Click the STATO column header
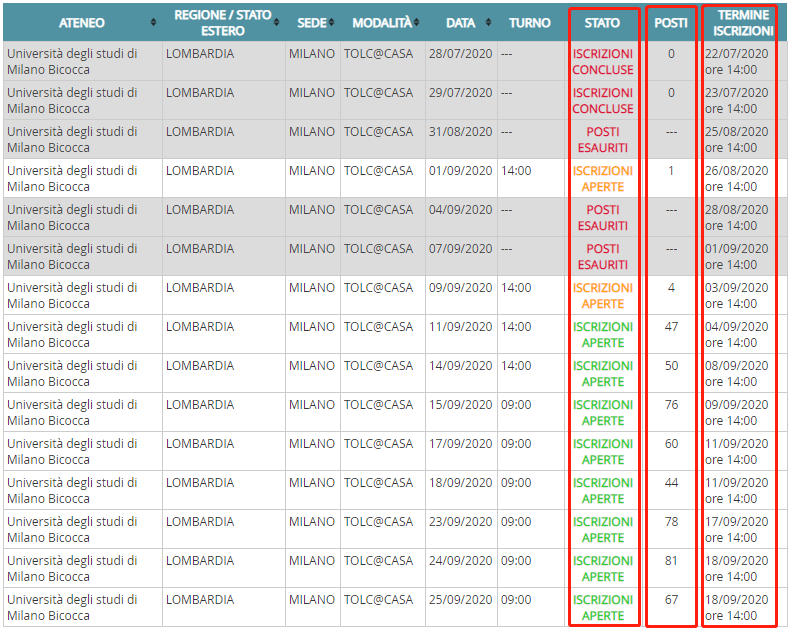Image resolution: width=789 pixels, height=630 pixels. click(x=602, y=23)
